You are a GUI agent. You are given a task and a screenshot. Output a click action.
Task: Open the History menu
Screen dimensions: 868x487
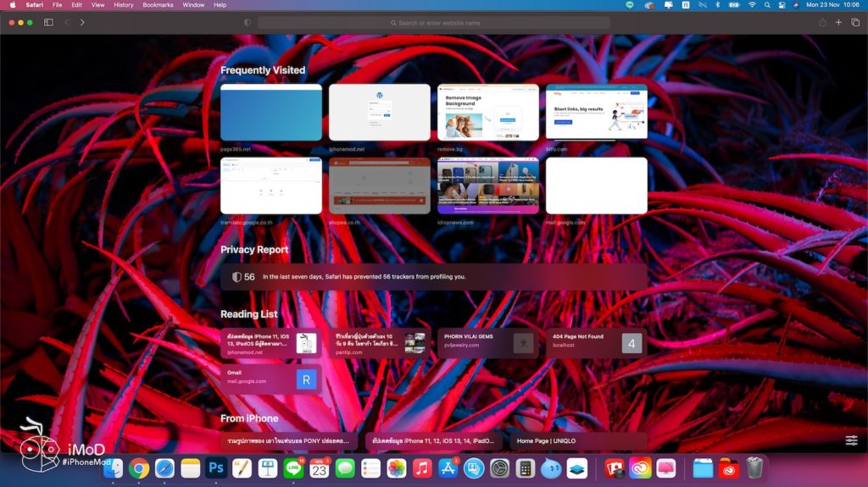click(x=124, y=5)
